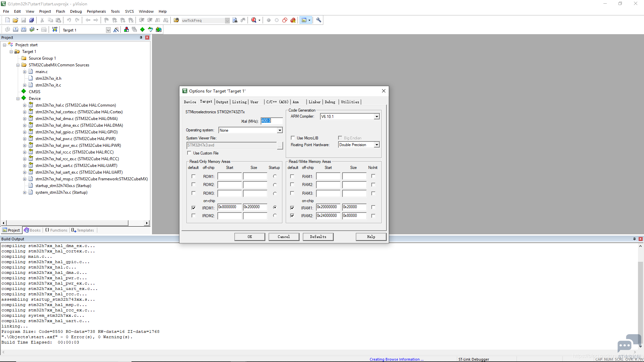Toggle IROM1 default checkbox
Screen dimensions: 644x362
pyautogui.click(x=194, y=208)
